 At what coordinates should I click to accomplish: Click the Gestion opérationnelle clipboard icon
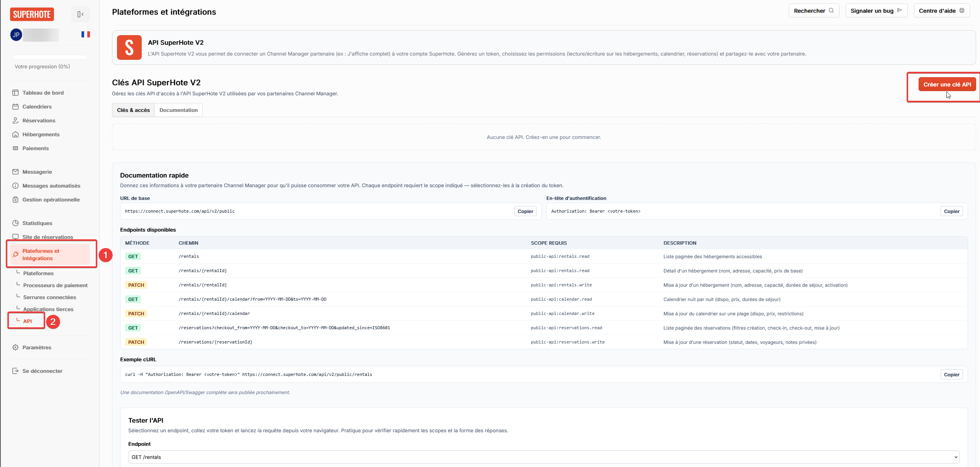tap(15, 200)
